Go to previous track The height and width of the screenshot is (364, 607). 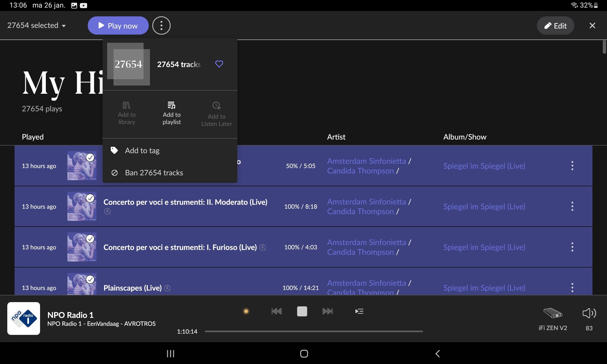[x=276, y=311]
